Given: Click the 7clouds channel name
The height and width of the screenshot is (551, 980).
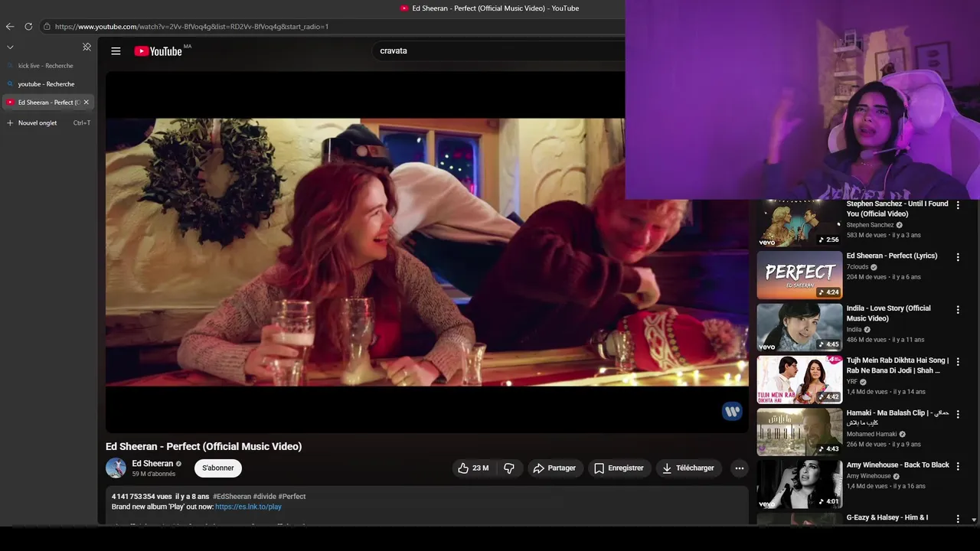Looking at the screenshot, I should pos(857,267).
